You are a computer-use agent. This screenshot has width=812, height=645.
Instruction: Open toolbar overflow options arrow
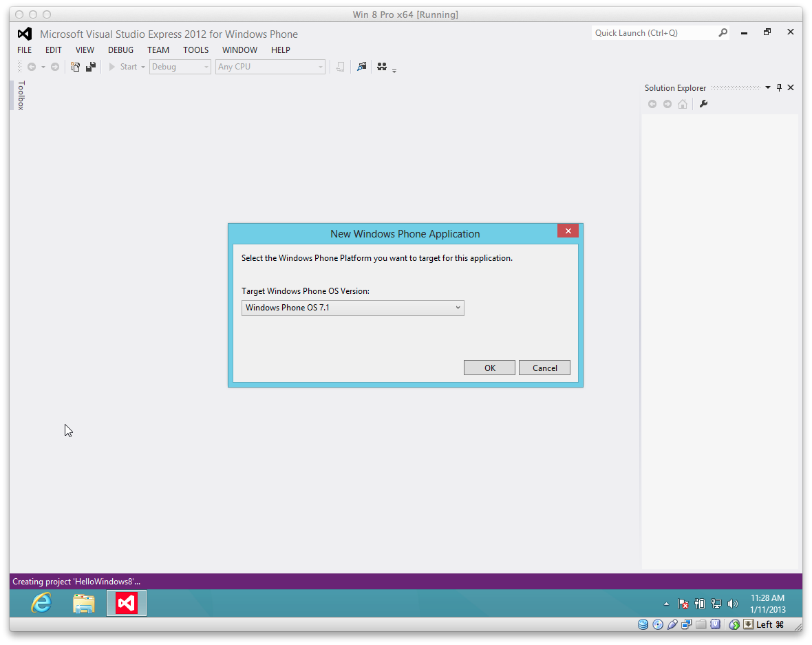click(x=394, y=70)
